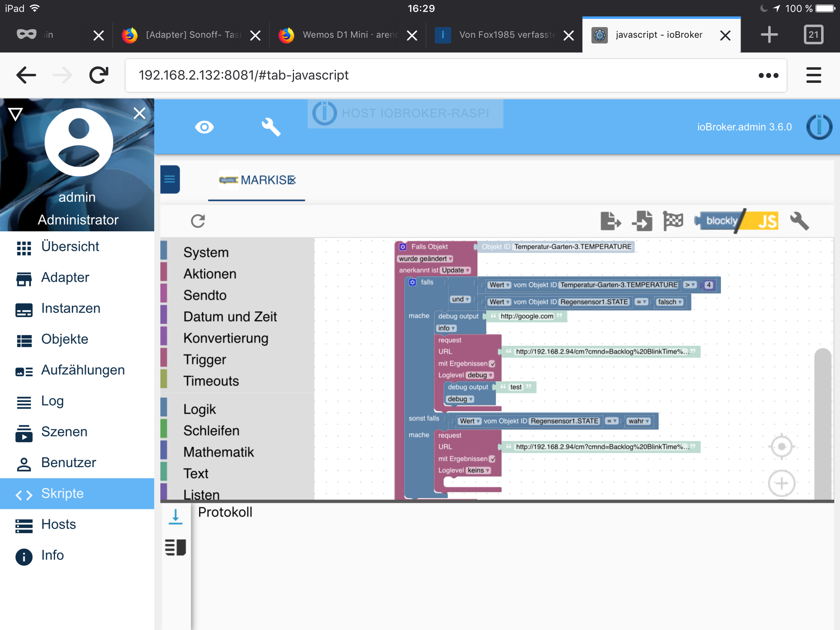
Task: Center the Blockly workspace with crosshair icon
Action: point(782,446)
